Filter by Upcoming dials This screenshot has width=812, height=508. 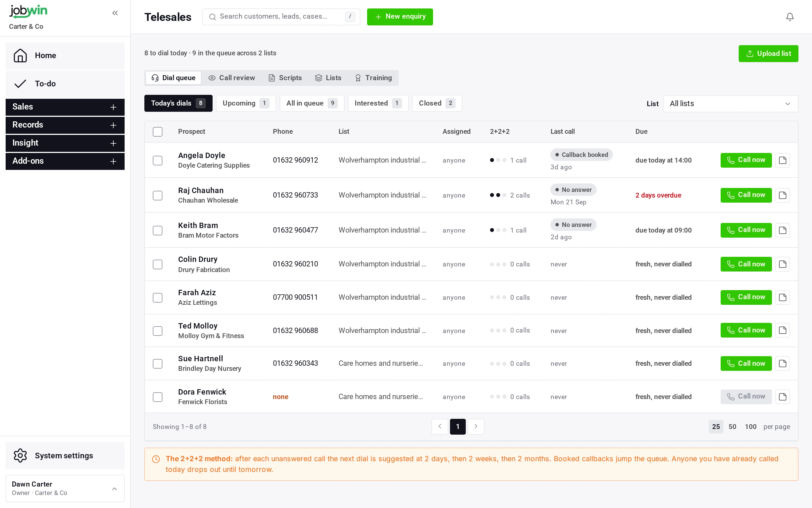click(246, 103)
